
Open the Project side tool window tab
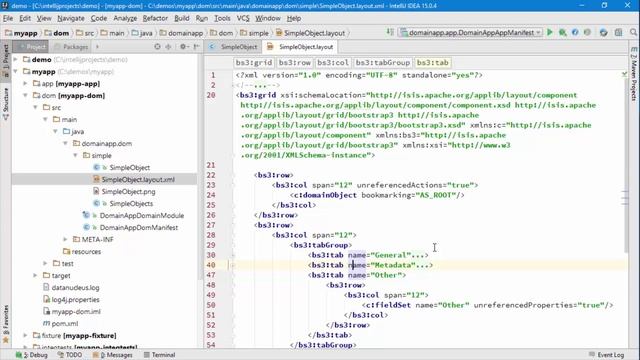(x=6, y=60)
